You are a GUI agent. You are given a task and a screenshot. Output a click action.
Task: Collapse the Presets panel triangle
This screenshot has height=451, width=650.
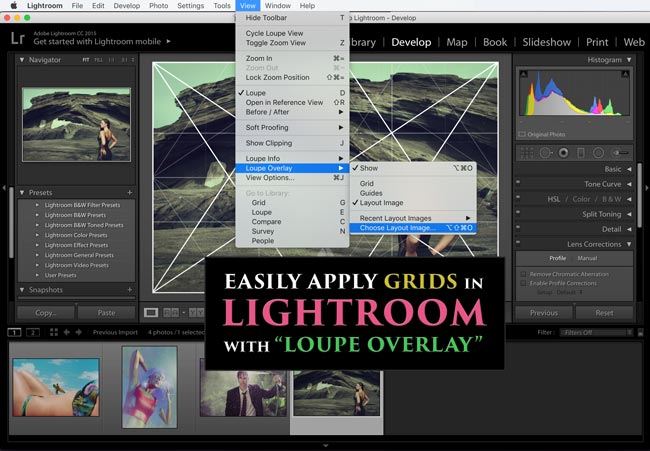22,192
